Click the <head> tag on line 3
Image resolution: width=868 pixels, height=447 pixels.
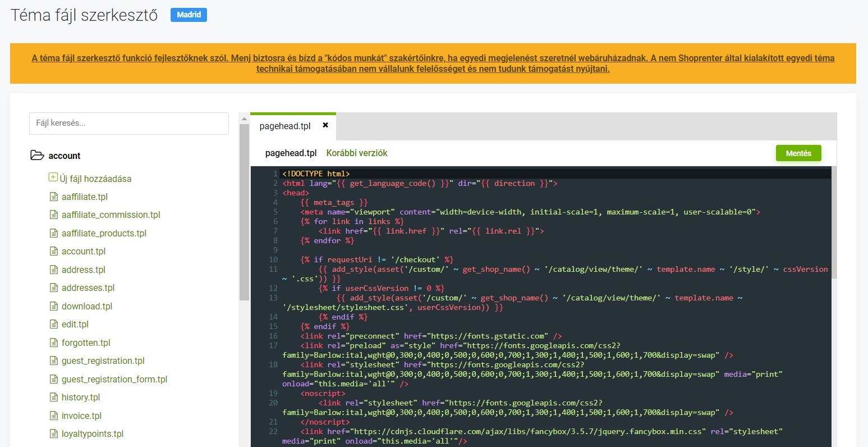tap(296, 193)
